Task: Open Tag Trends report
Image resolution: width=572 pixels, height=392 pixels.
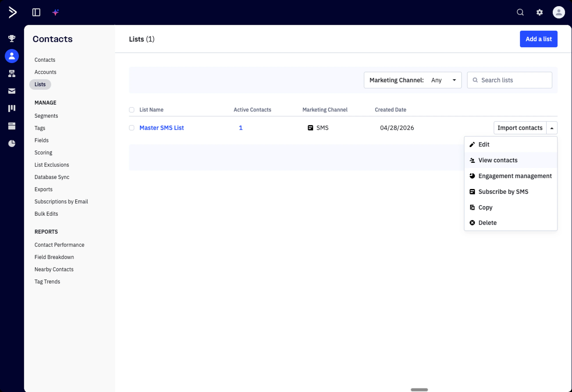Action: coord(47,282)
